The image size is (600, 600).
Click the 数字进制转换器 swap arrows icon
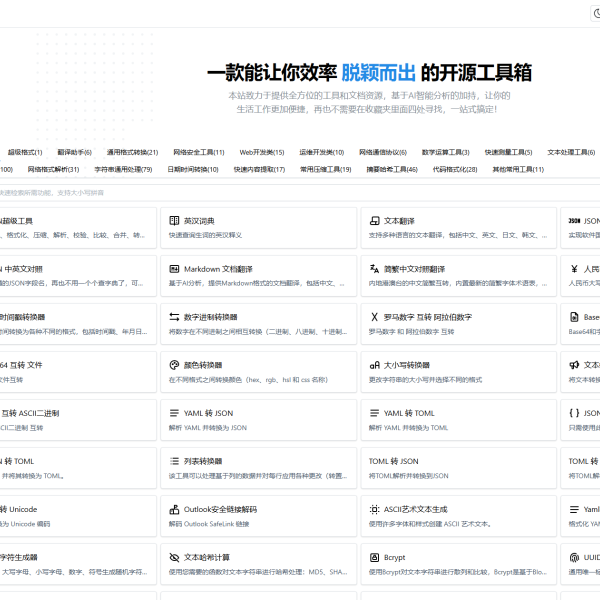[x=174, y=316]
